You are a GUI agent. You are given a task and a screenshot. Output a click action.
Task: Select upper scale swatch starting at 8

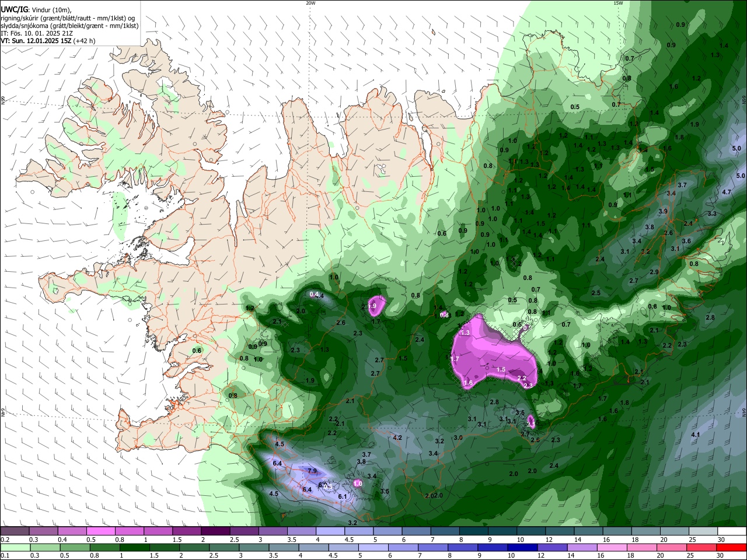click(x=473, y=531)
